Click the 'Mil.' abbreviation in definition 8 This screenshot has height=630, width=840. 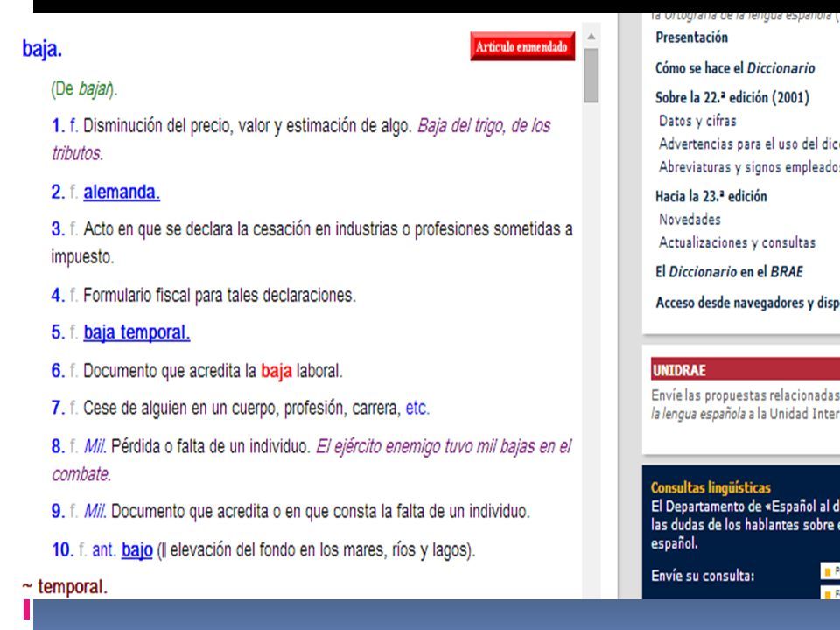click(x=94, y=445)
